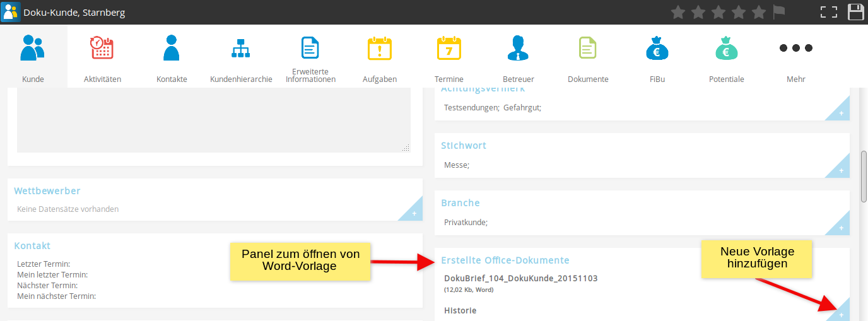Viewport: 868px width, 321px height.
Task: Click the save diskette icon
Action: 855,12
